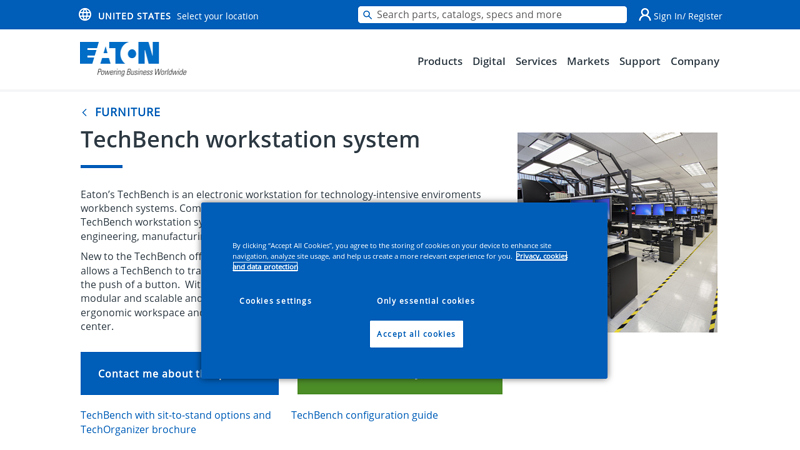800x450 pixels.
Task: Focus the parts search field
Action: pyautogui.click(x=492, y=15)
